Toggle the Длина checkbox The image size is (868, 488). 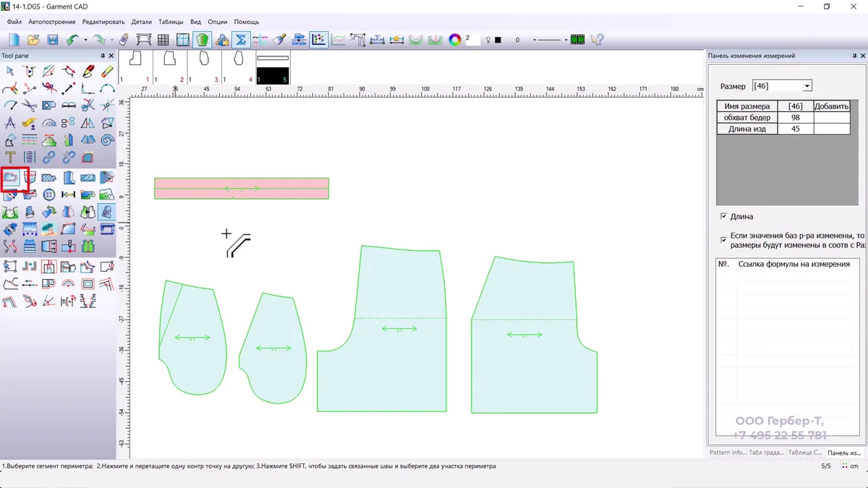pyautogui.click(x=723, y=216)
